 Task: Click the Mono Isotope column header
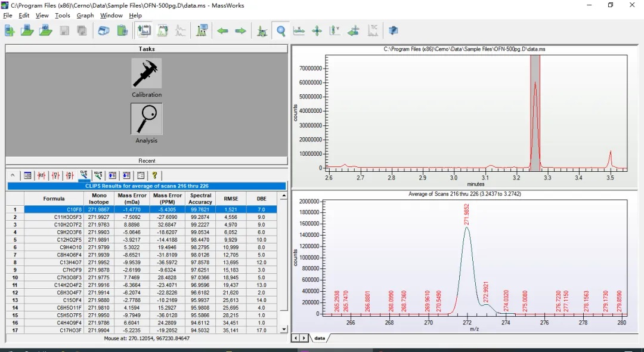tap(98, 199)
